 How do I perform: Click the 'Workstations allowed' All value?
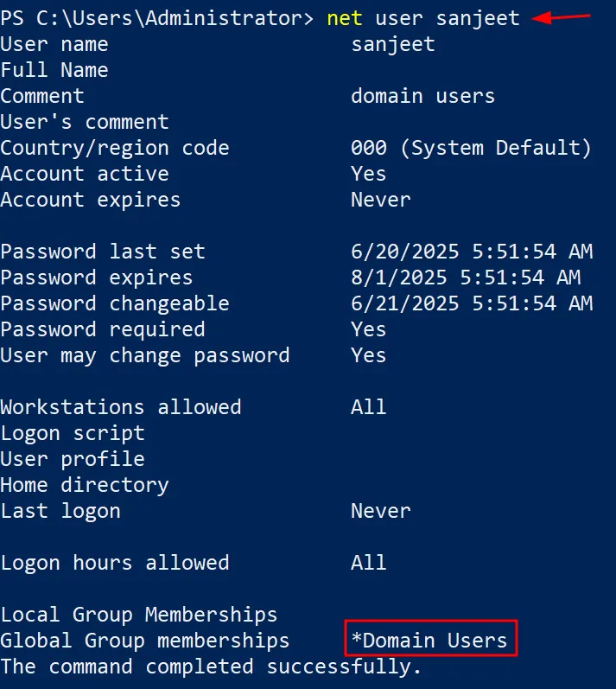368,407
